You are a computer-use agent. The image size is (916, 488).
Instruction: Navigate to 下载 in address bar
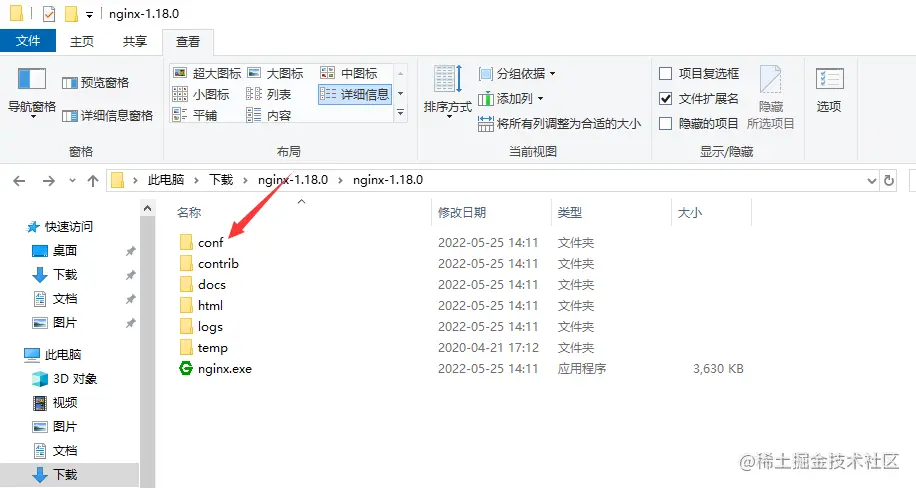point(221,180)
